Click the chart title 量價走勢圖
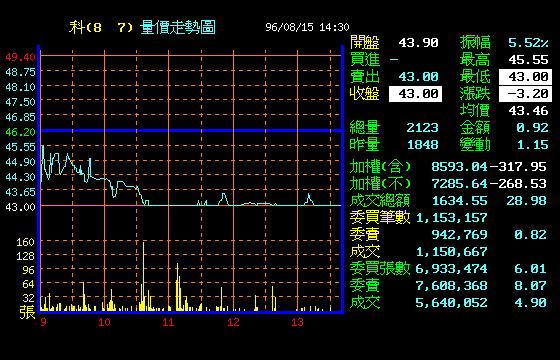 tap(178, 27)
